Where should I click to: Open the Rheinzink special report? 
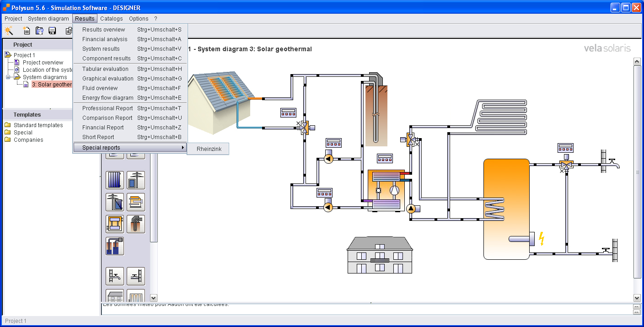coord(208,149)
